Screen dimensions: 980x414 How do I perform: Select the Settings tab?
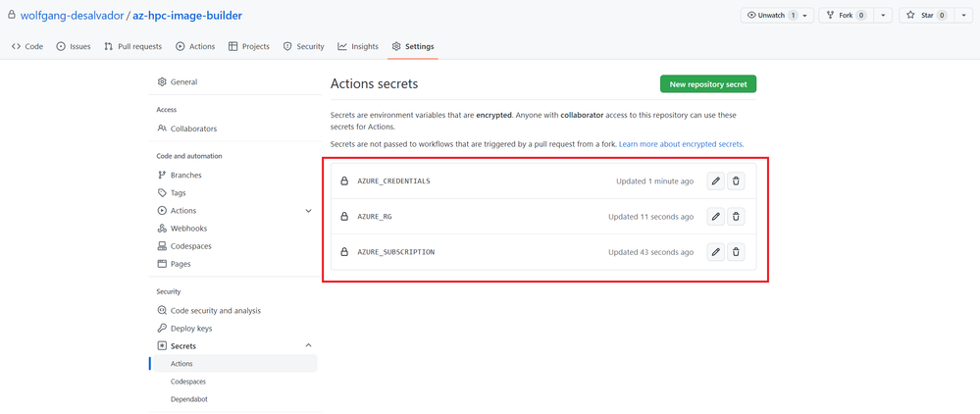coord(413,46)
